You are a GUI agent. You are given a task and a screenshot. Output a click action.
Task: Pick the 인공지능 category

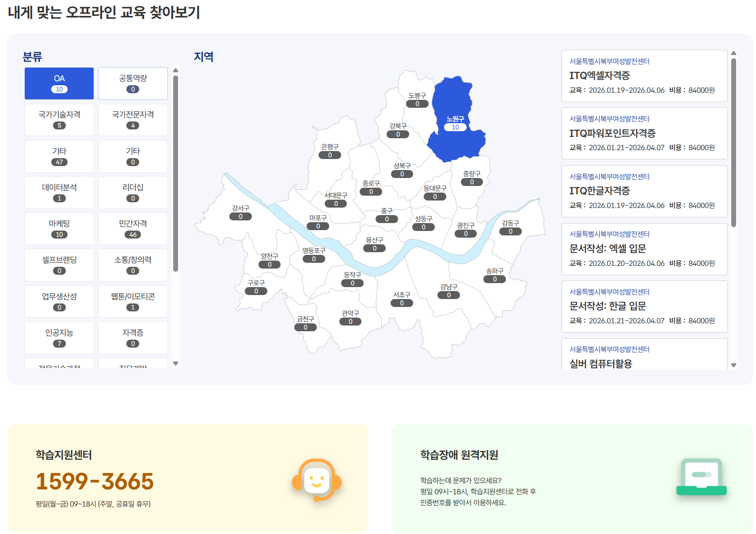59,338
